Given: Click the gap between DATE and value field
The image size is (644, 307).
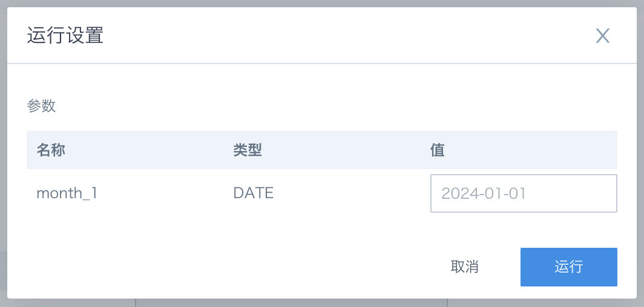Looking at the screenshot, I should 352,193.
